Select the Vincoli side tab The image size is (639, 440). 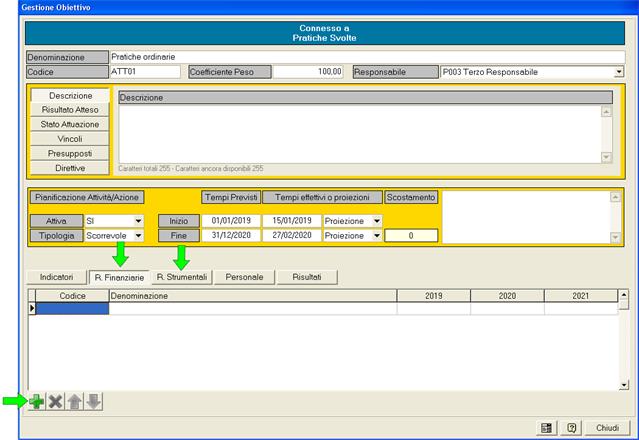(x=70, y=138)
